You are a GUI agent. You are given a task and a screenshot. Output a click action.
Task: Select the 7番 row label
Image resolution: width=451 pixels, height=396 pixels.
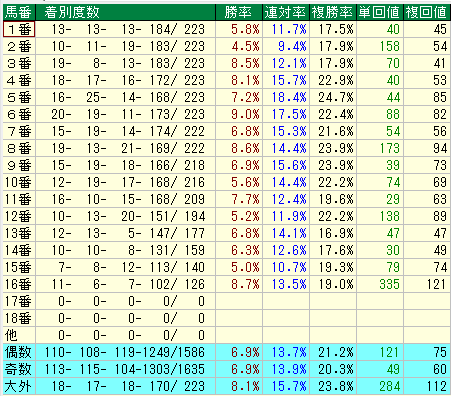[x=19, y=131]
